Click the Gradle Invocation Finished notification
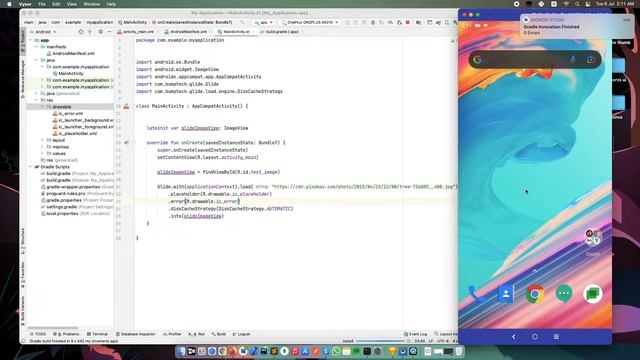Viewport: 640px width, 360px height. click(576, 26)
